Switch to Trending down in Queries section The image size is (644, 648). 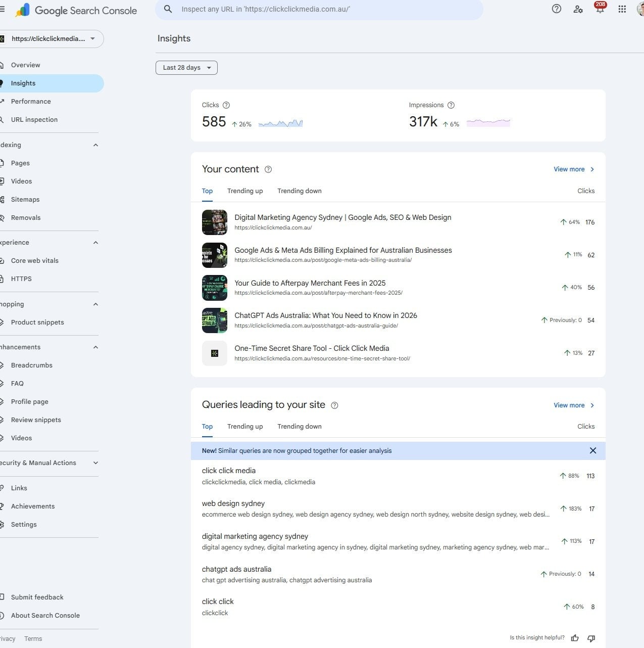point(300,427)
